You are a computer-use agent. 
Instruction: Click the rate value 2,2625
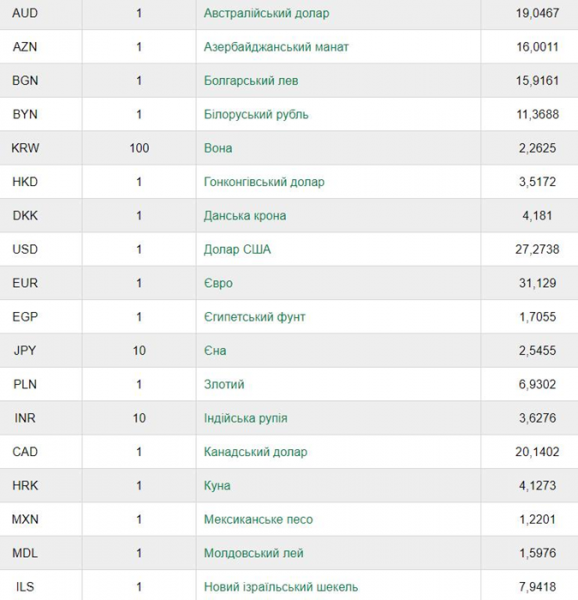[x=537, y=148]
